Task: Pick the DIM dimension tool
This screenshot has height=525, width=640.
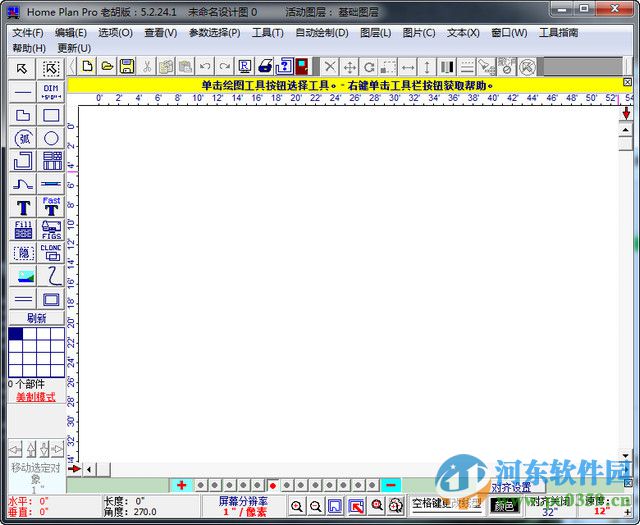Action: tap(51, 92)
